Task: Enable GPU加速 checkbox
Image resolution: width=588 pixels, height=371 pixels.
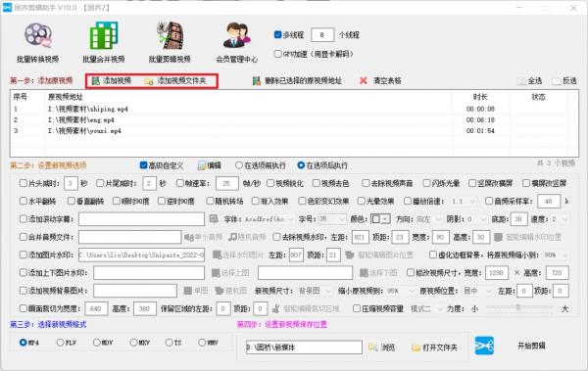Action: point(277,54)
